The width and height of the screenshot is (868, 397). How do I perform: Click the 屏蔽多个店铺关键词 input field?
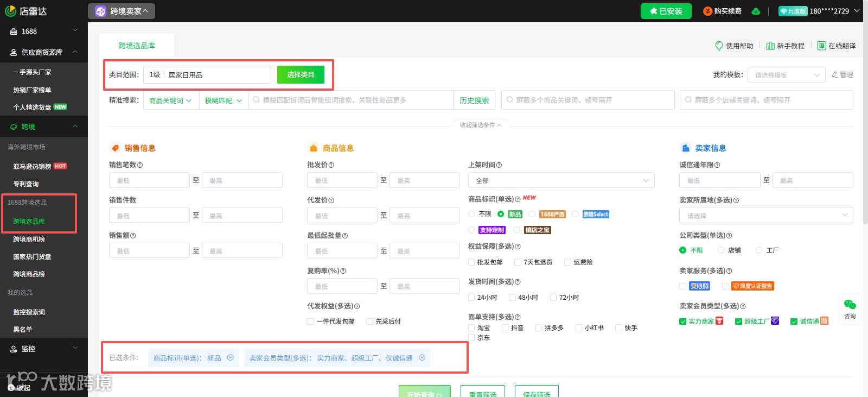(766, 100)
